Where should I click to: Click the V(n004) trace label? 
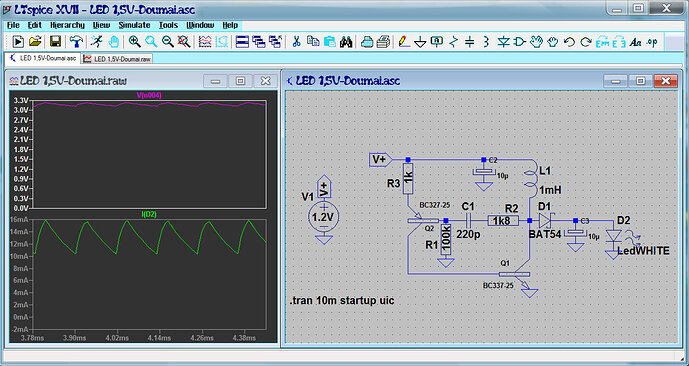coord(149,95)
